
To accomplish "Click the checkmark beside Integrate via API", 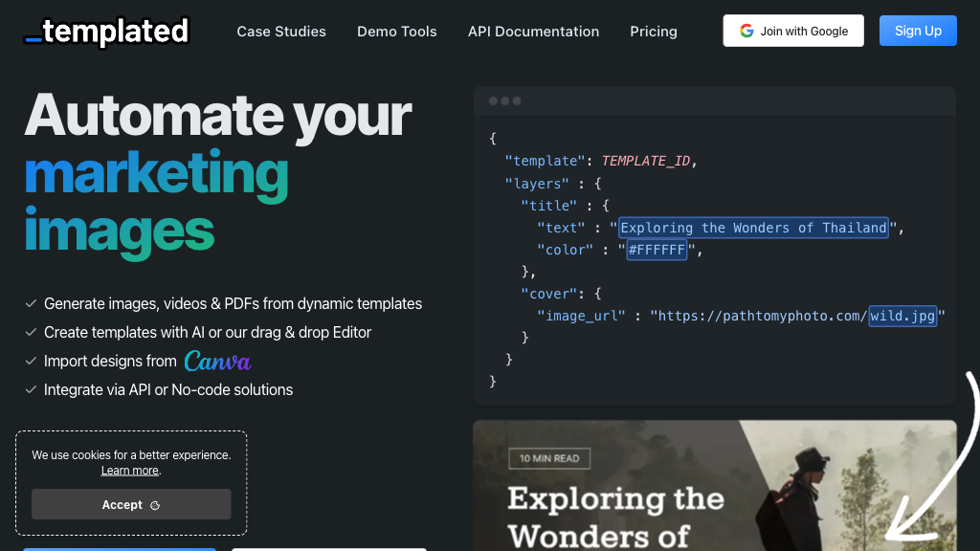I will pos(31,390).
